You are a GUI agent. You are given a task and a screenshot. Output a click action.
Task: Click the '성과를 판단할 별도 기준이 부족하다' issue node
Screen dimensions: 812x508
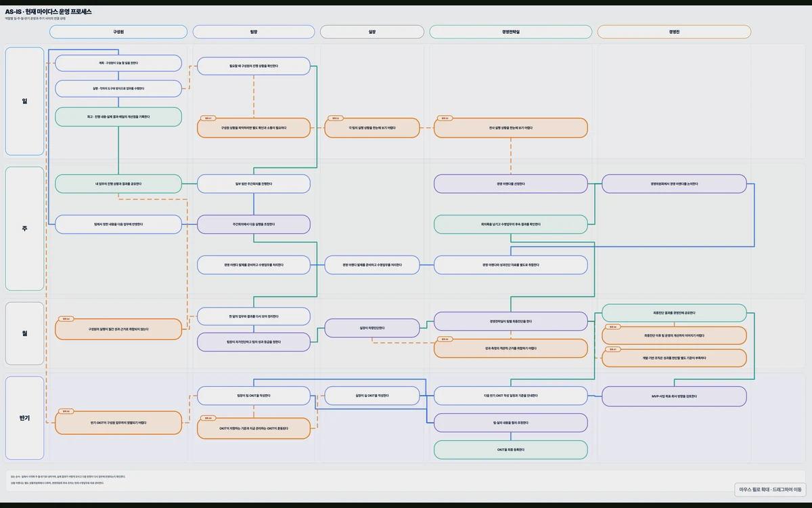674,358
